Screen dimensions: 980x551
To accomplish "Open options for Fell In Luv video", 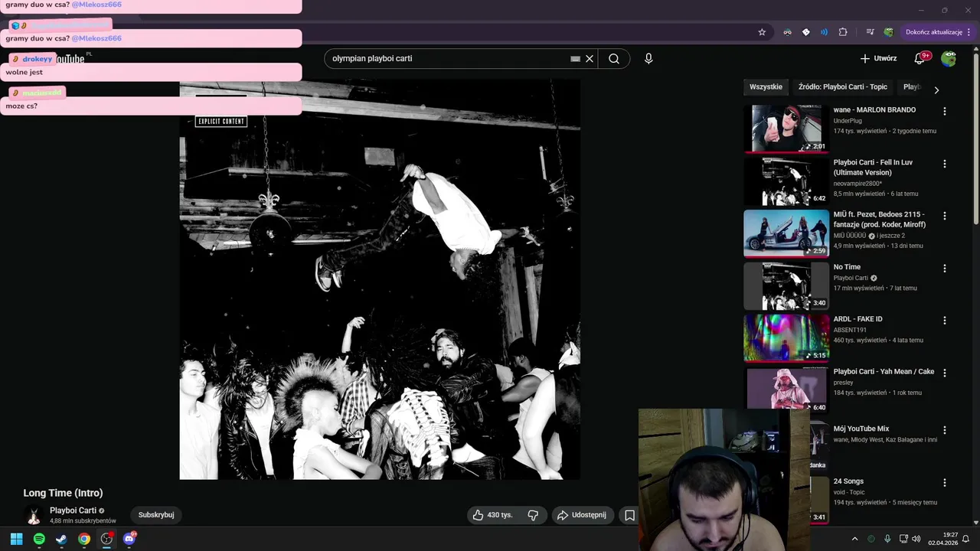I will click(x=944, y=164).
